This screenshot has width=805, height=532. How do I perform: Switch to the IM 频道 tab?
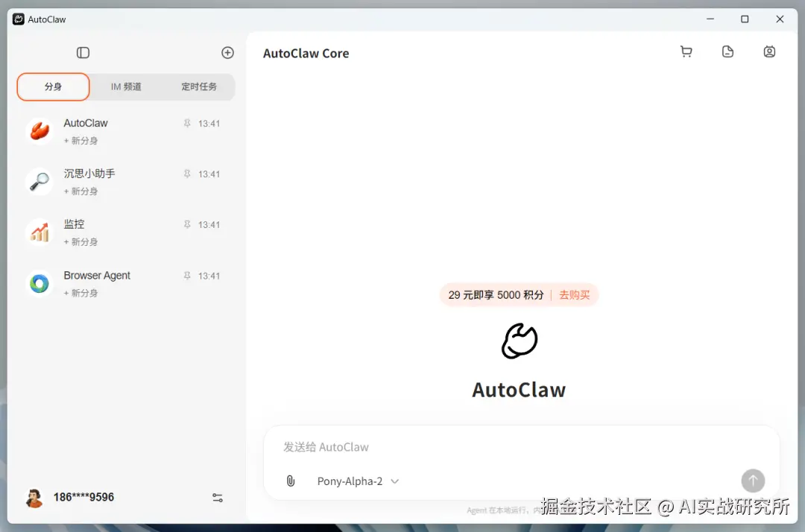(x=126, y=86)
